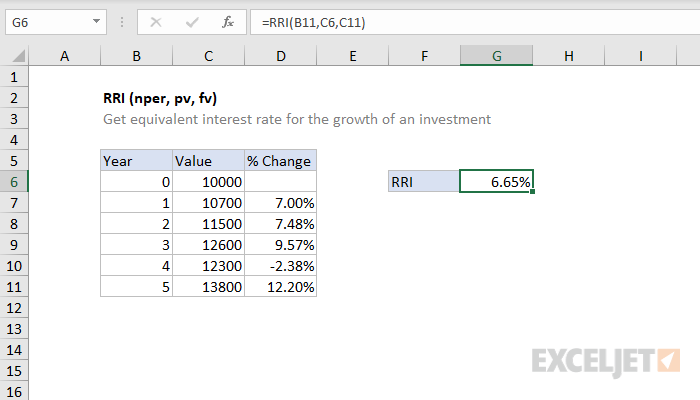Select row 11 header
Viewport: 700px width, 400px height.
tap(14, 287)
